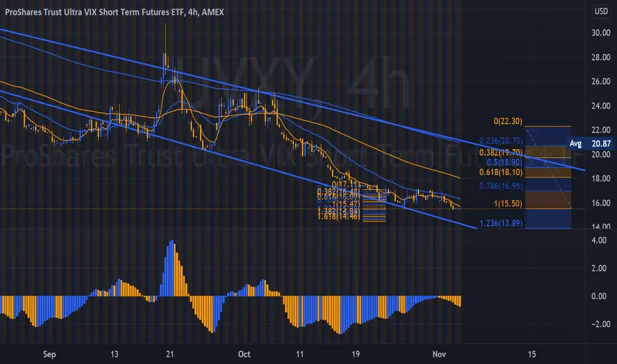Click the Oct date label on time axis
Image resolution: width=617 pixels, height=364 pixels.
244,354
